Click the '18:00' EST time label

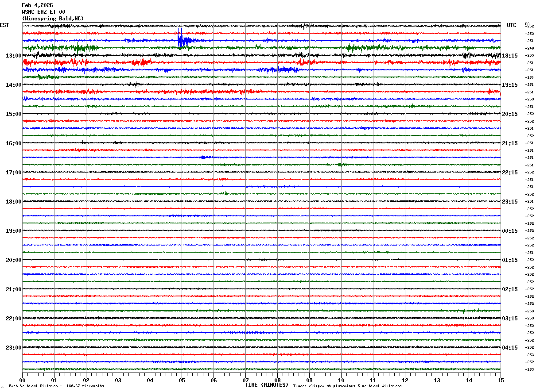pos(14,202)
